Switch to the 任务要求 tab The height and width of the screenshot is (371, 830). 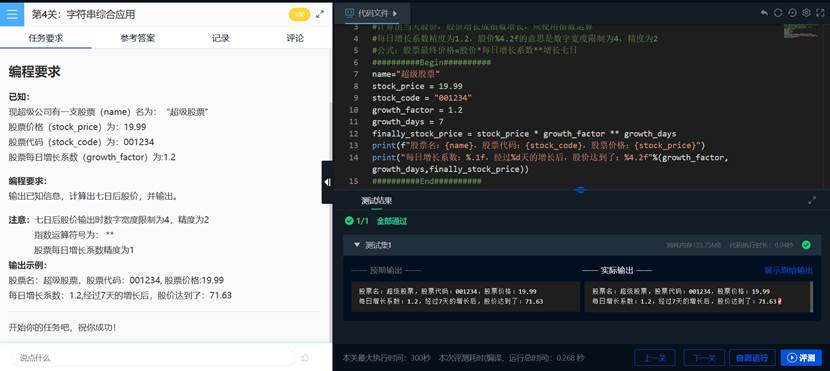point(46,38)
